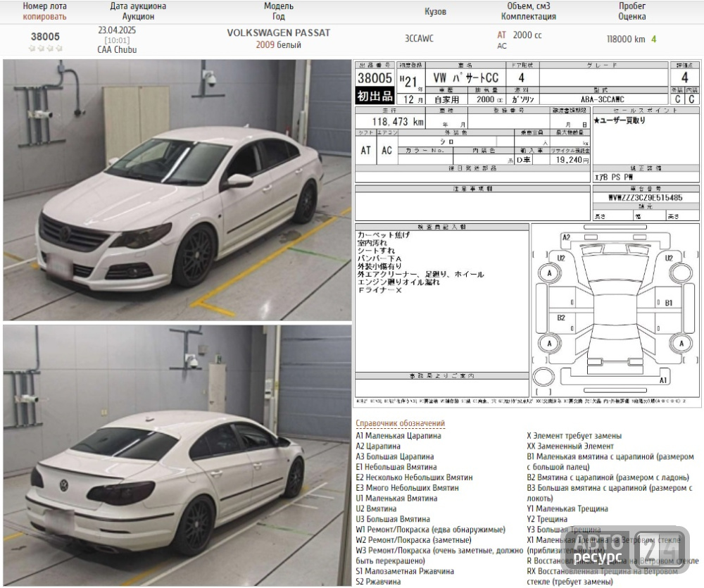
Task: Click the 'Номер лота' column header
Action: (x=44, y=6)
